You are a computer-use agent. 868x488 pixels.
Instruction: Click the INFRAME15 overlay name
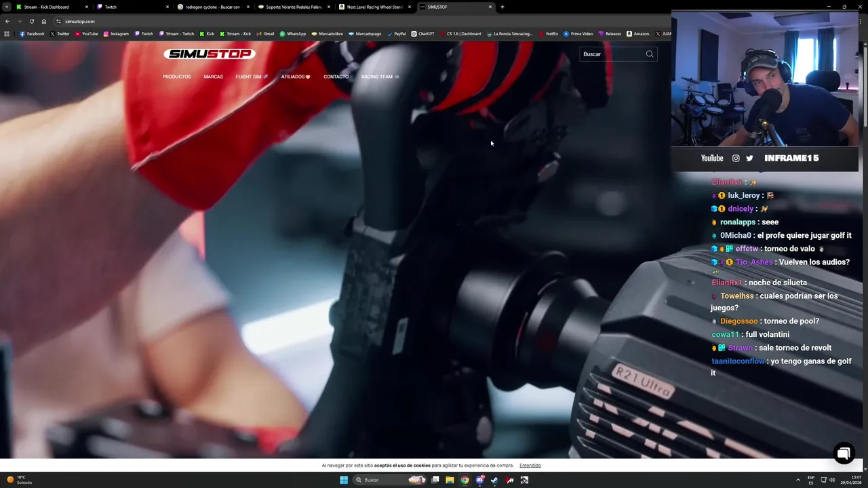coord(791,158)
